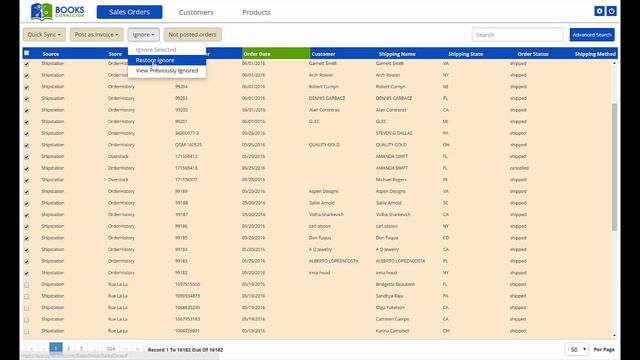Click the Advanced Search button
640x360 pixels.
pyautogui.click(x=592, y=35)
